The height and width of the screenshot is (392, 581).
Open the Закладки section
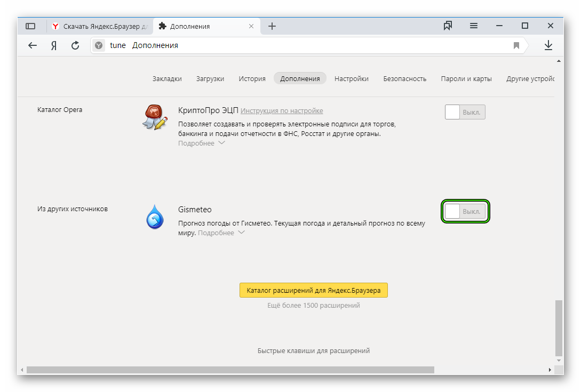(167, 78)
